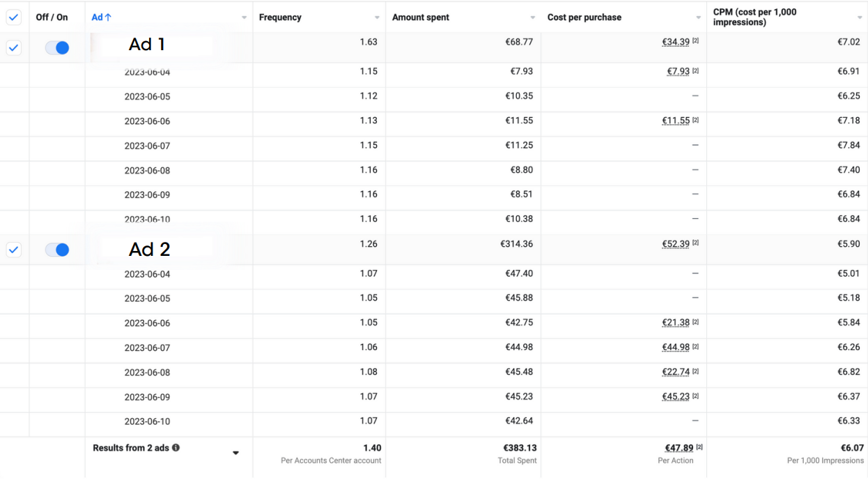Toggle the select-all checkbox in header
The height and width of the screenshot is (479, 868).
click(x=14, y=17)
